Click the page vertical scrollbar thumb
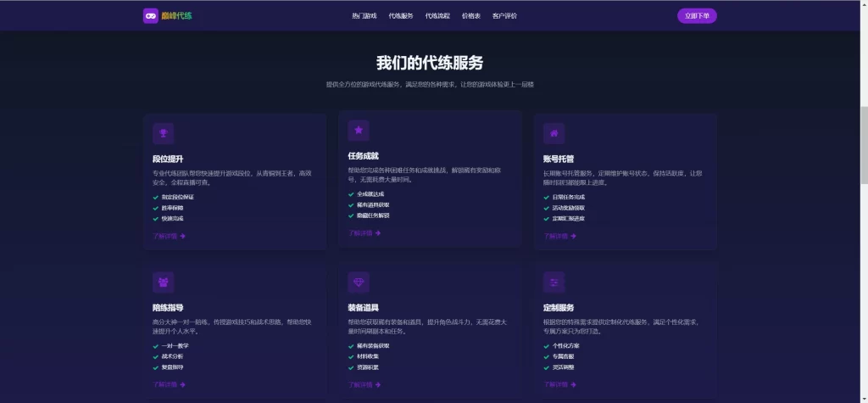The image size is (868, 403). [x=864, y=145]
